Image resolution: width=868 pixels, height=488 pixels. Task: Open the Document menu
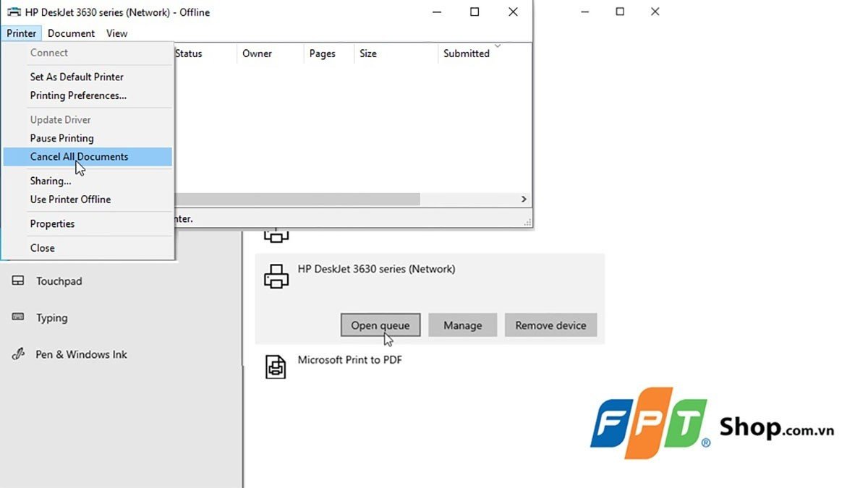(x=71, y=33)
